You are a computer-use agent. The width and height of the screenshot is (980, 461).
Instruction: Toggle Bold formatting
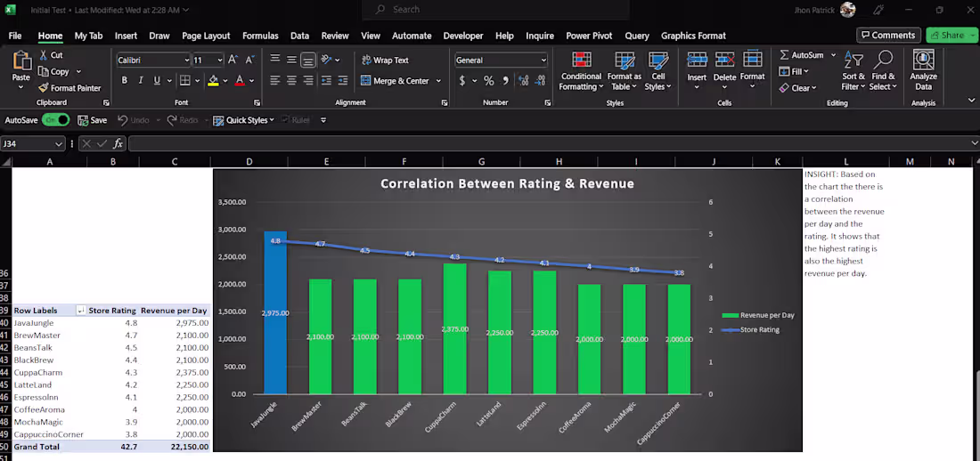(x=125, y=81)
